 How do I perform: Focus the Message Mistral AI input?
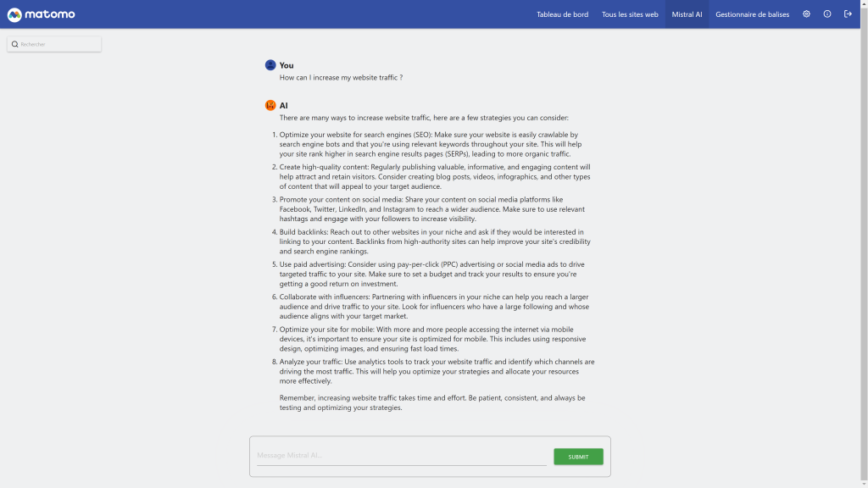402,457
